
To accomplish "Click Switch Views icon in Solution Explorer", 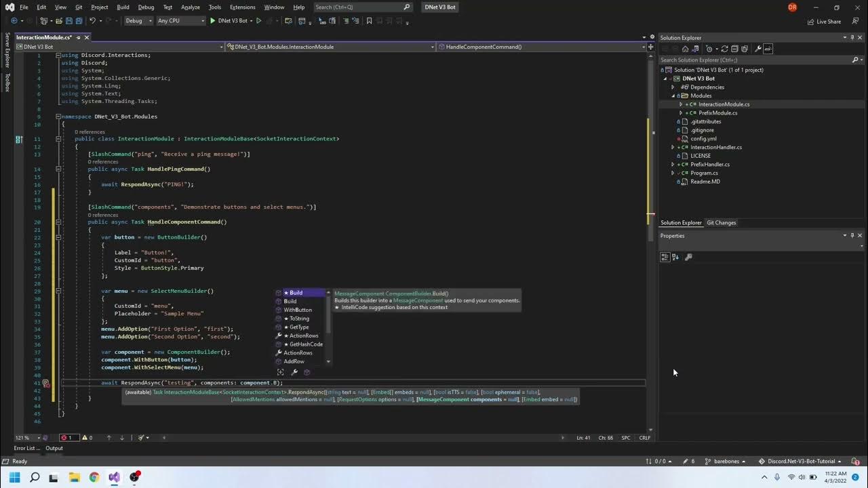I will [695, 49].
